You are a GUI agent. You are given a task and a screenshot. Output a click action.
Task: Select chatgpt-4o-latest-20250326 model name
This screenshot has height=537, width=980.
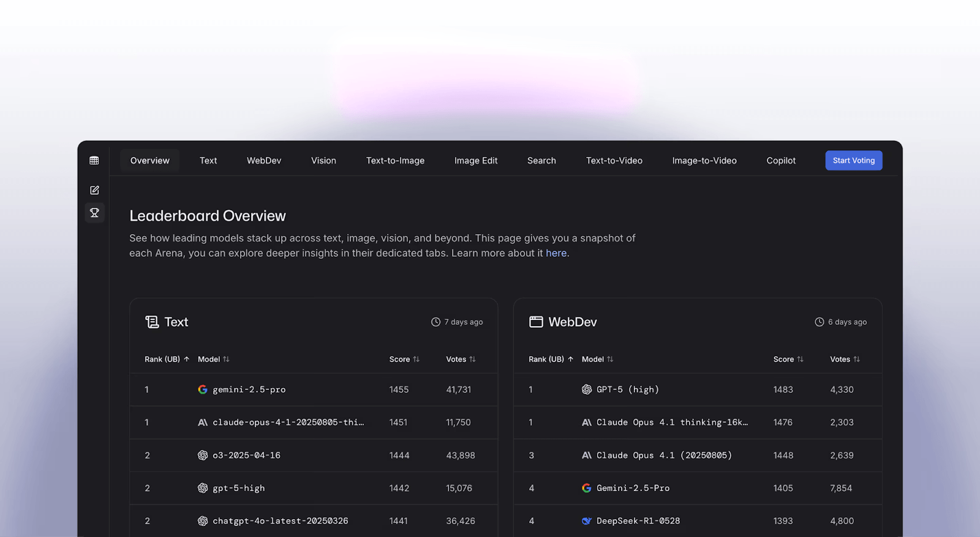pyautogui.click(x=280, y=521)
